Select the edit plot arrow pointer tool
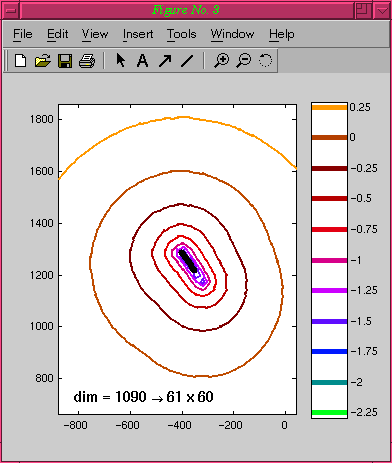This screenshot has height=463, width=392. pyautogui.click(x=121, y=61)
